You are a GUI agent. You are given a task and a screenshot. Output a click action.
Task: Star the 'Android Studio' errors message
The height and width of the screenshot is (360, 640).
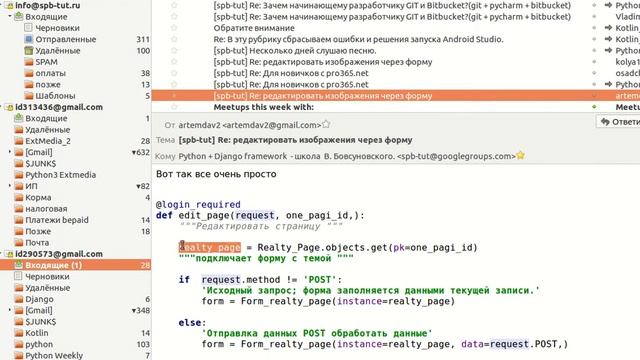[x=174, y=39]
